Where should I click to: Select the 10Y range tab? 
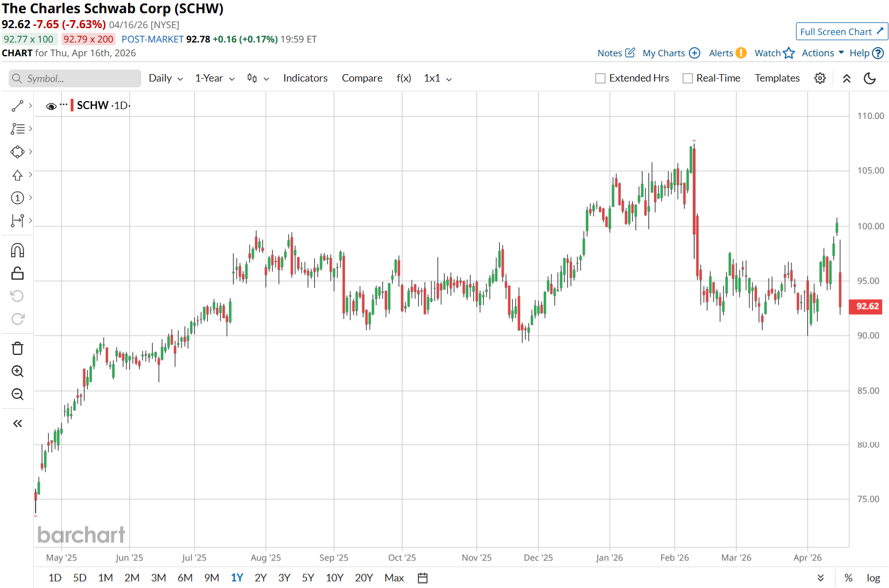click(x=334, y=578)
